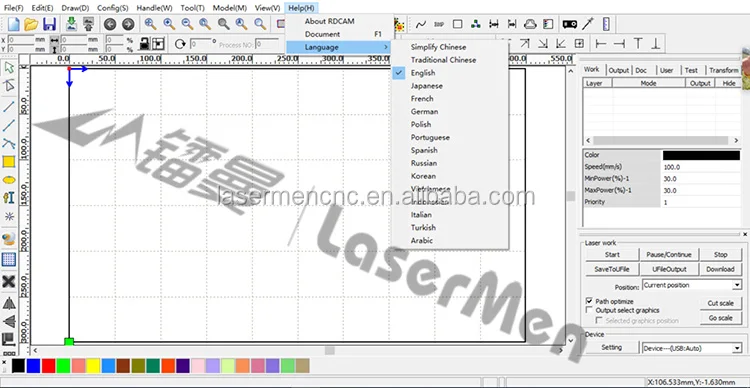Open a file with the folder icon

31,24
